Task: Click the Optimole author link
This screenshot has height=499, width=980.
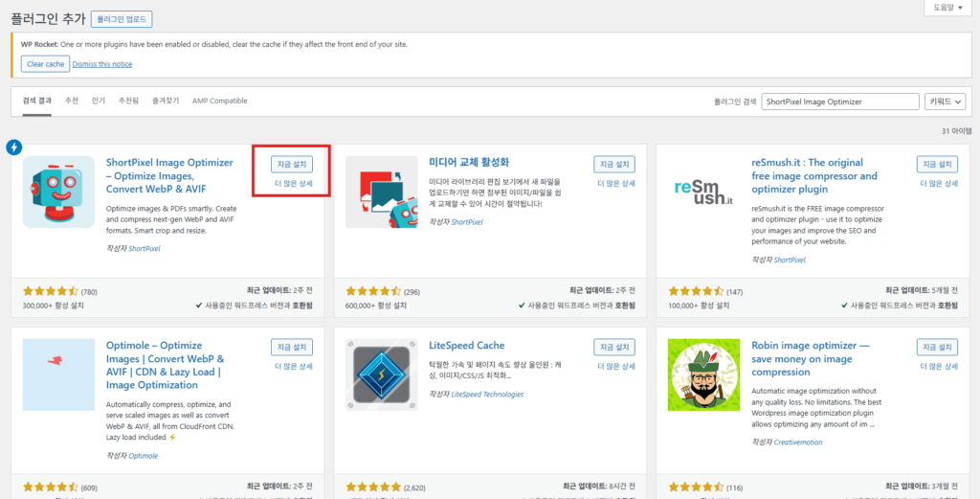Action: click(x=144, y=456)
